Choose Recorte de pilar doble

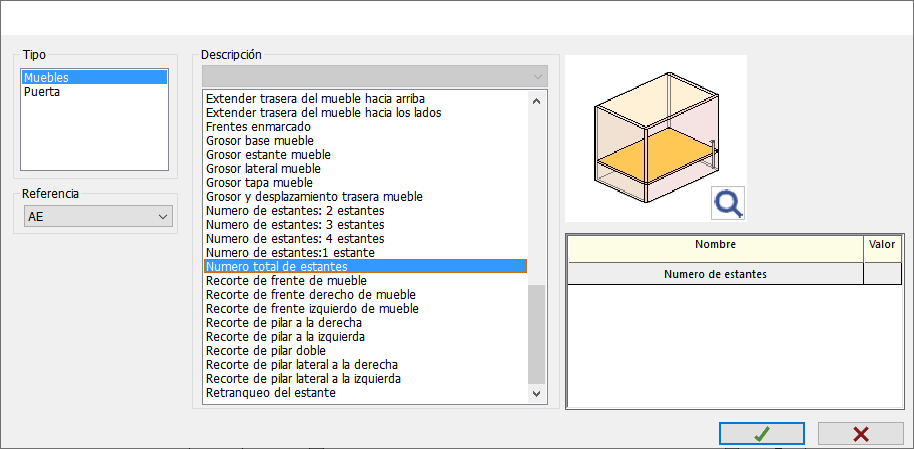point(365,350)
